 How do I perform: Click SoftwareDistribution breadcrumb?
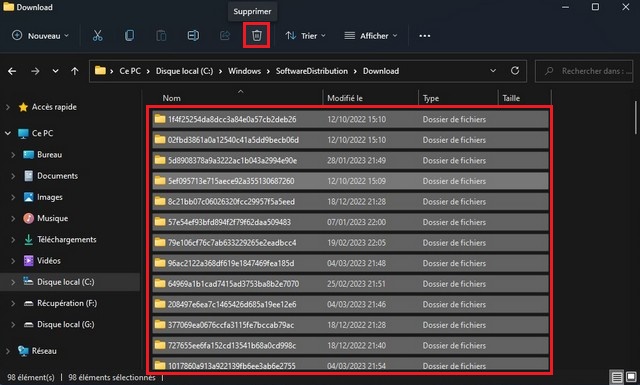coord(311,71)
